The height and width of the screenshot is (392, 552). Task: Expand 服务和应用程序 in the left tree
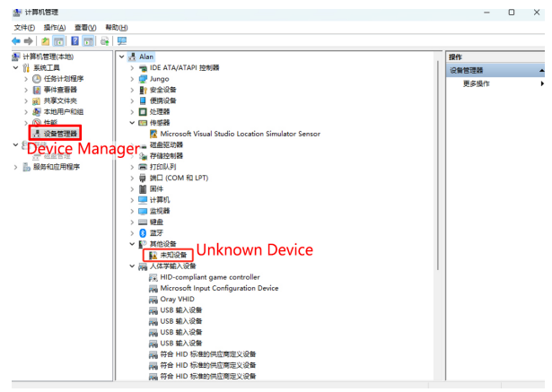15,167
